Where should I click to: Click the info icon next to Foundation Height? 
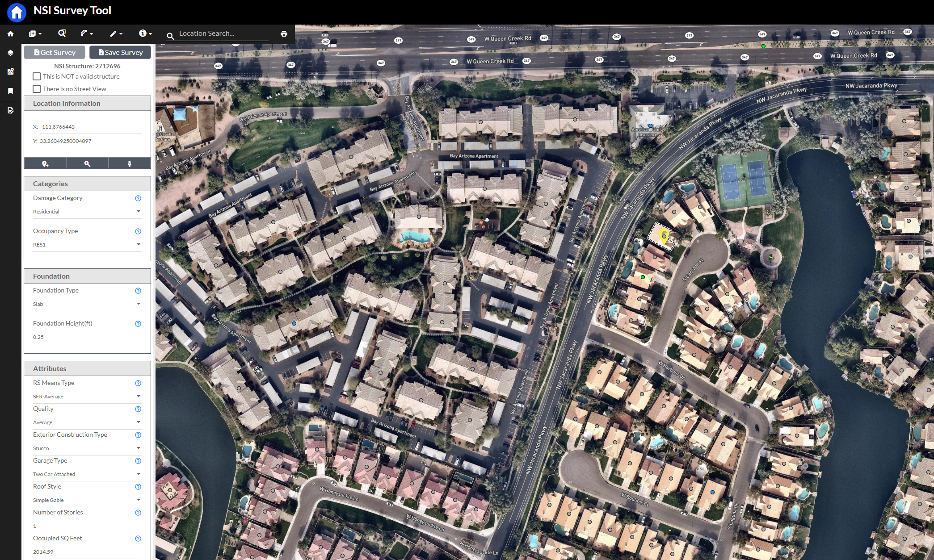tap(138, 323)
